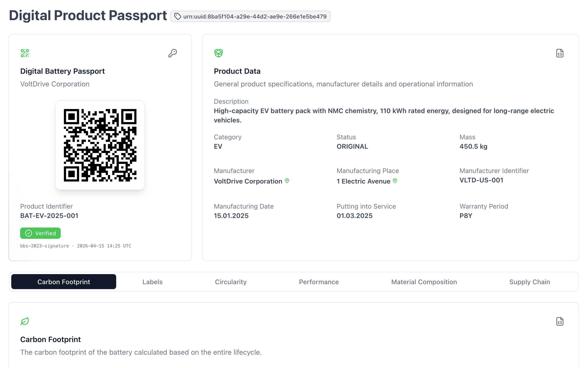Switch to the Labels tab
The width and height of the screenshot is (588, 368).
[153, 282]
